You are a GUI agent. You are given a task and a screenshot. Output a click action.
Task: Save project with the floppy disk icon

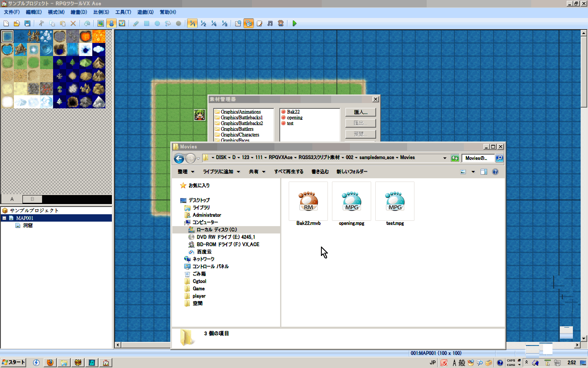(x=27, y=24)
